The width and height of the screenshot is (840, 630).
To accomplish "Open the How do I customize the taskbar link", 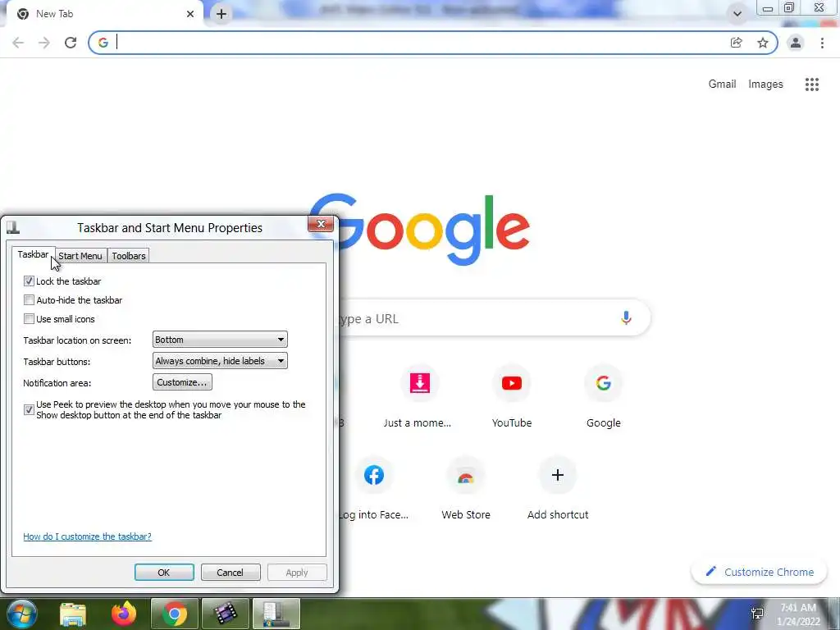I will point(87,536).
